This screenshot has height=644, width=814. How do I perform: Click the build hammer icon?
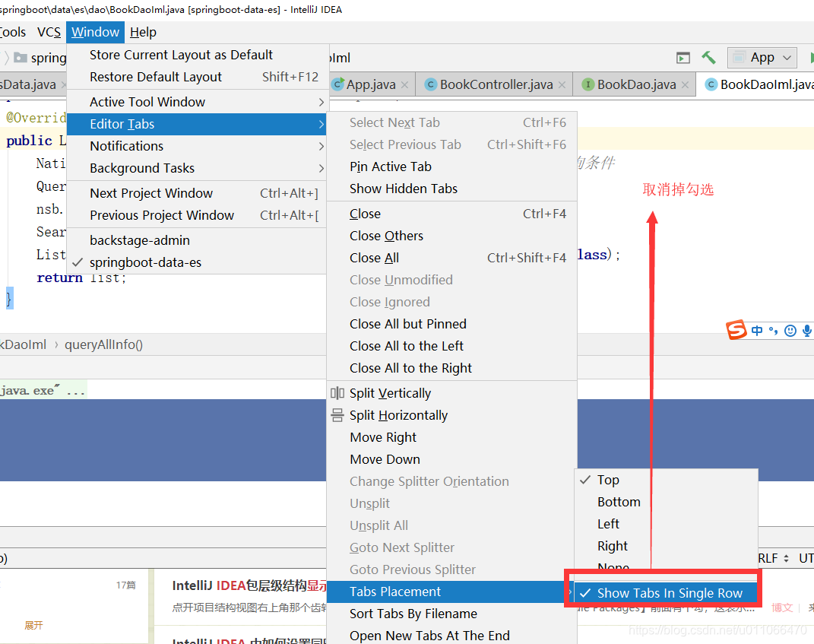coord(708,58)
